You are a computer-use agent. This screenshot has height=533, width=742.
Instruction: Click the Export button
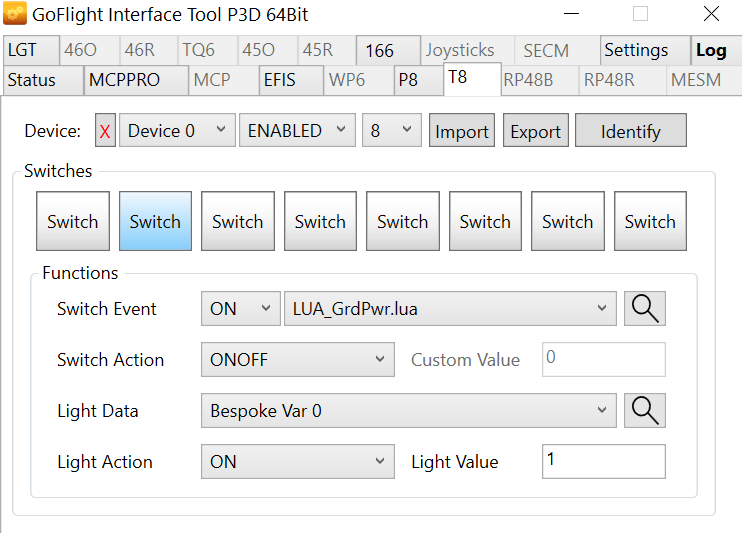click(x=536, y=131)
